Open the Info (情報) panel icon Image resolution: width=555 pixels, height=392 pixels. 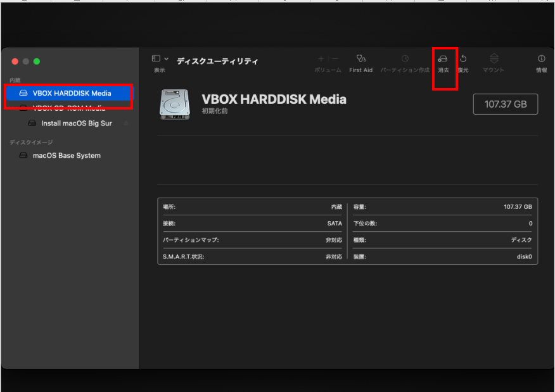click(x=541, y=58)
